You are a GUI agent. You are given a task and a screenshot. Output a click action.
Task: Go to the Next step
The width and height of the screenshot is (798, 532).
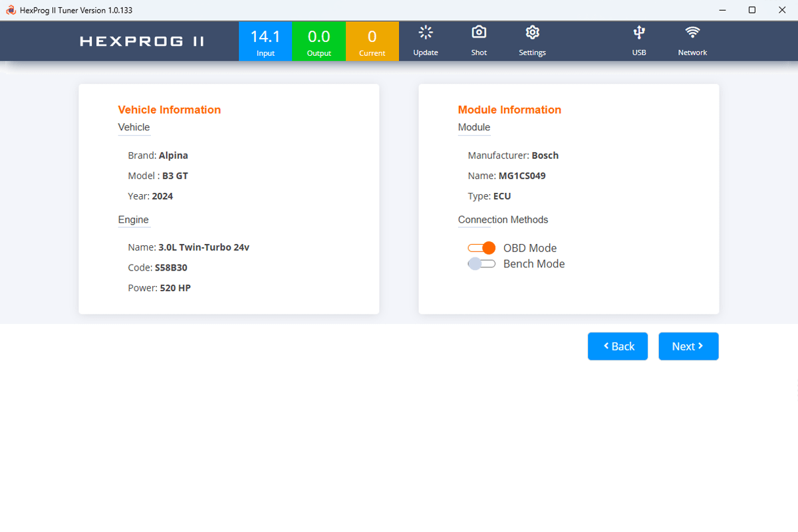point(688,346)
